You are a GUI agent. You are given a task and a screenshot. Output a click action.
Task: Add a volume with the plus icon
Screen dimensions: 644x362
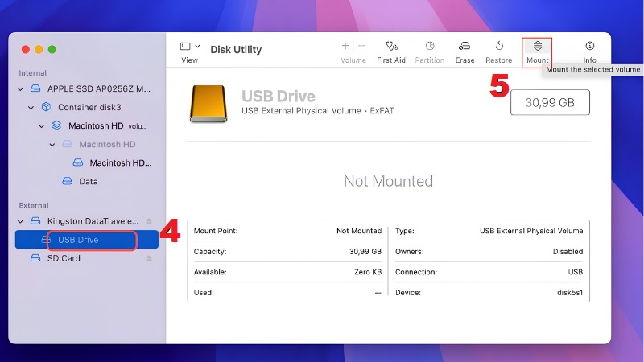pos(345,46)
